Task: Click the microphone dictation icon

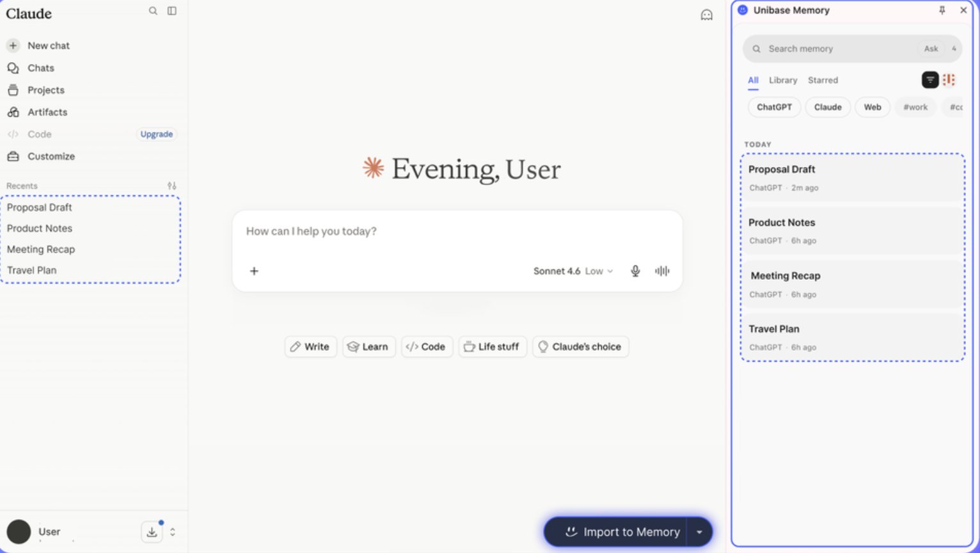Action: [635, 271]
